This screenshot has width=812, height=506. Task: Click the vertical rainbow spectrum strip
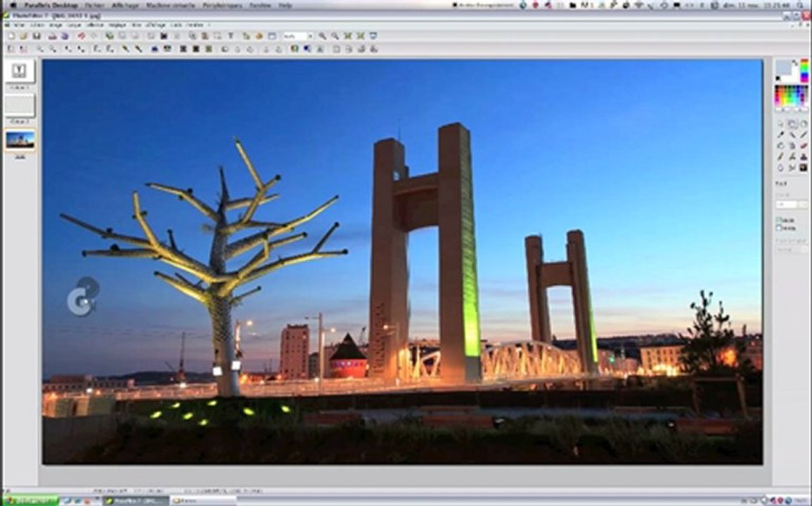804,71
